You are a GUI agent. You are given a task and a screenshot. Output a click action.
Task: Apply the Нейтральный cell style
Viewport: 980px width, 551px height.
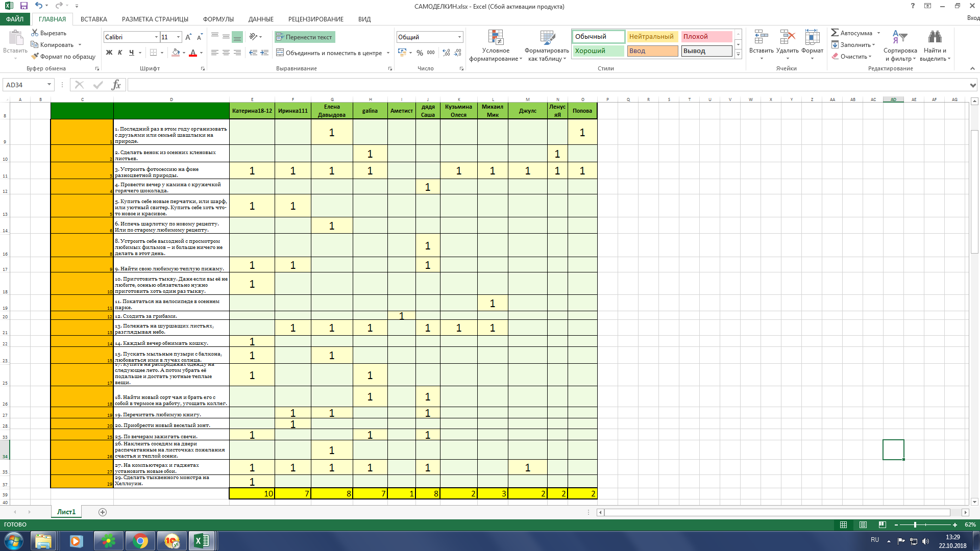click(652, 37)
